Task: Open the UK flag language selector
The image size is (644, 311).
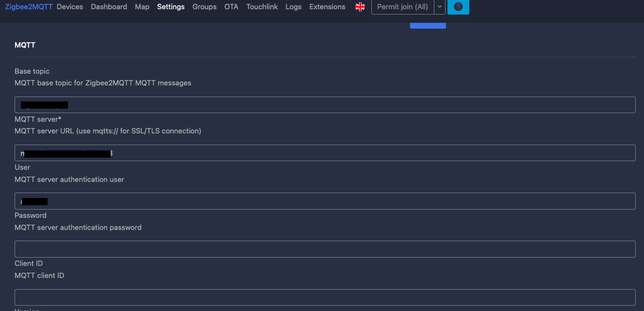Action: [x=360, y=7]
